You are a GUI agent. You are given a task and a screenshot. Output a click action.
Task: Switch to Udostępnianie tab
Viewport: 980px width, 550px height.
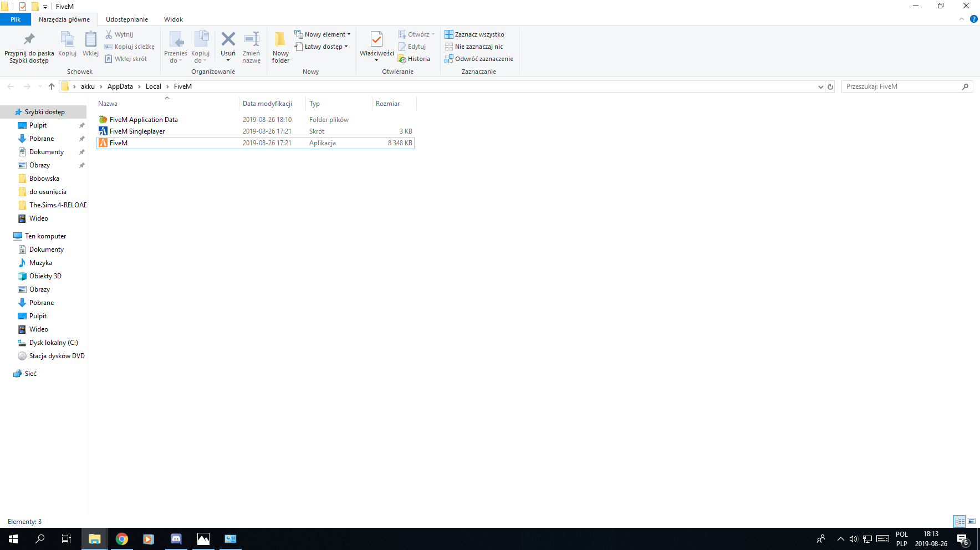[x=127, y=19]
